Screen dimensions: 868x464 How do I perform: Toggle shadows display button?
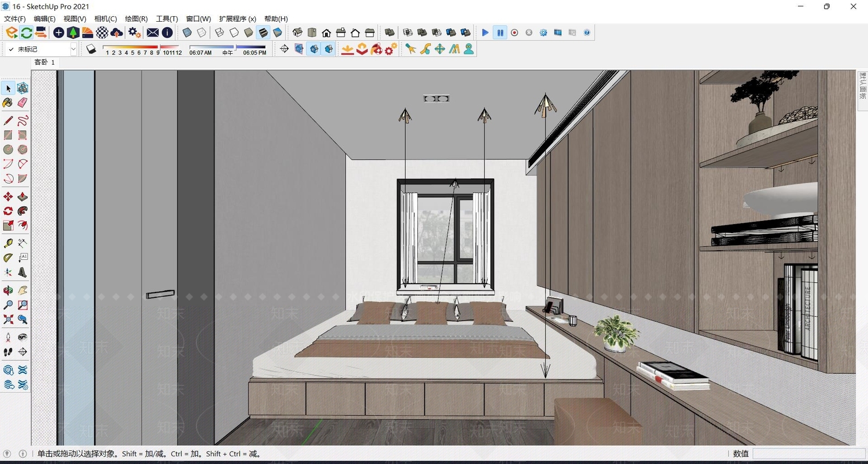(x=91, y=49)
